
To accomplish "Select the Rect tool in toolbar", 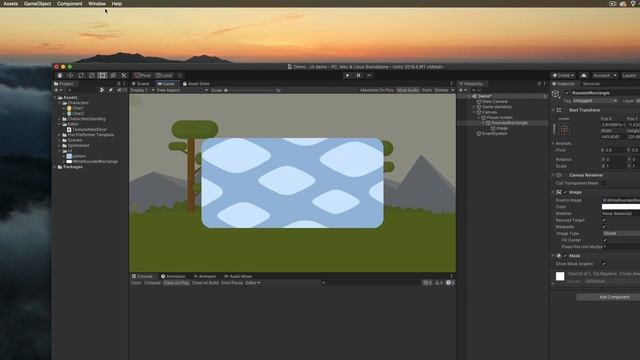I will point(102,76).
